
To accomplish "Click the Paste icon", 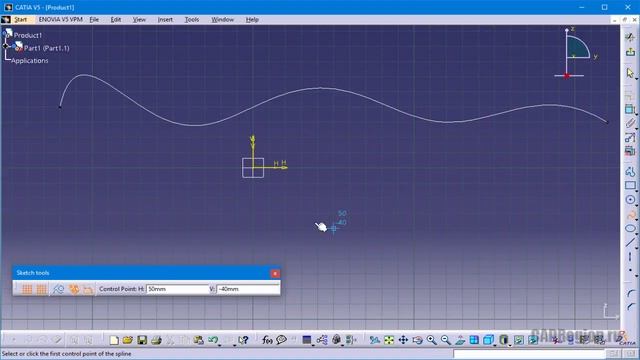I will (198, 340).
